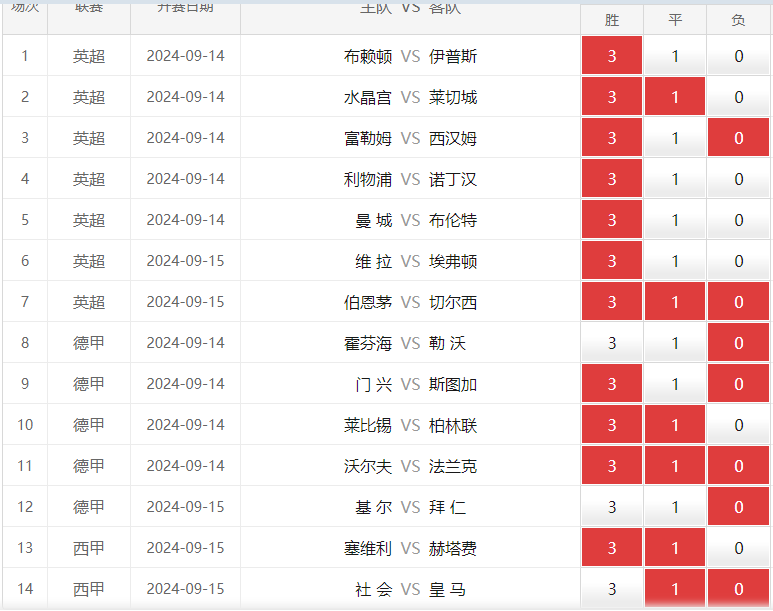Toggle loss (0) for 水晶宫 VS 莱切城
The image size is (773, 611).
(x=738, y=96)
